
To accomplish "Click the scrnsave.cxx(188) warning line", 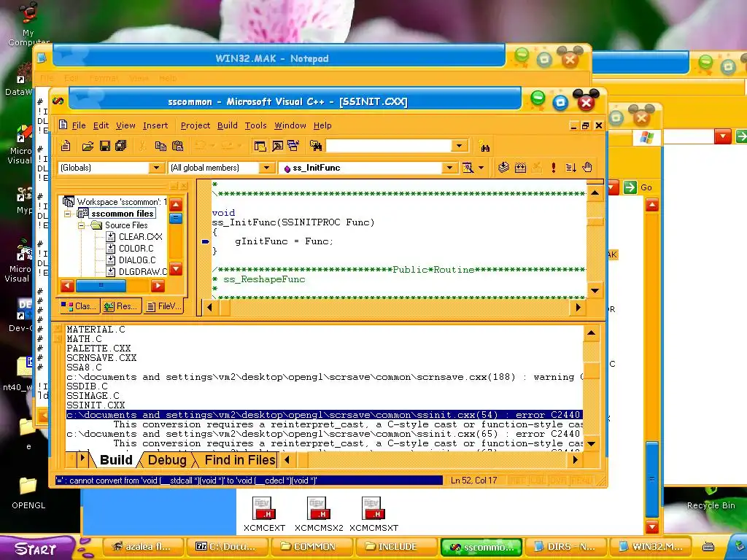I will pyautogui.click(x=324, y=377).
